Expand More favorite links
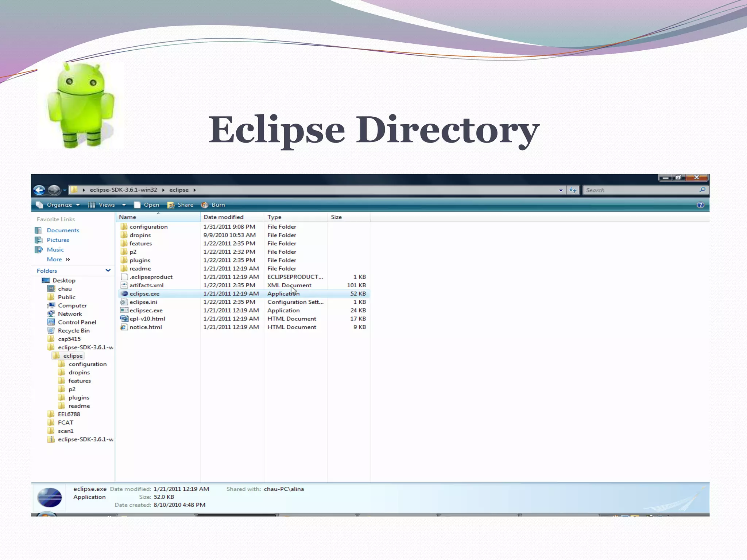Viewport: 747px width, 560px height. (x=58, y=259)
